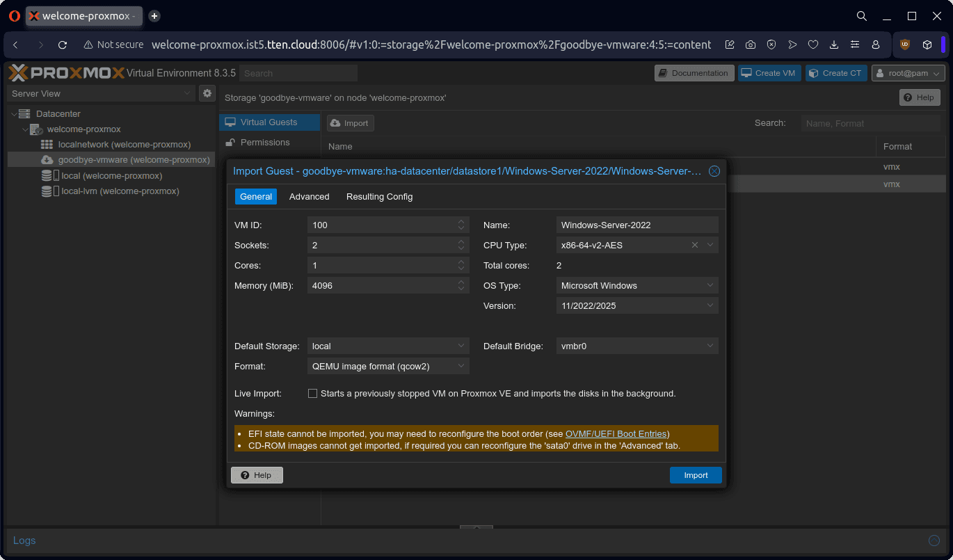Viewport: 953px width, 560px height.
Task: Click the Server View gear settings icon
Action: coord(207,93)
